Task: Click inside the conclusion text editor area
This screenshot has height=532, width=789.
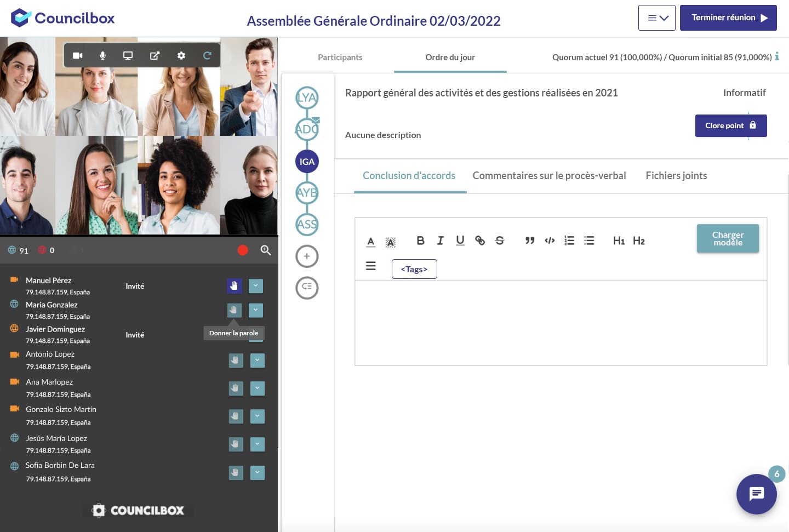Action: click(560, 322)
